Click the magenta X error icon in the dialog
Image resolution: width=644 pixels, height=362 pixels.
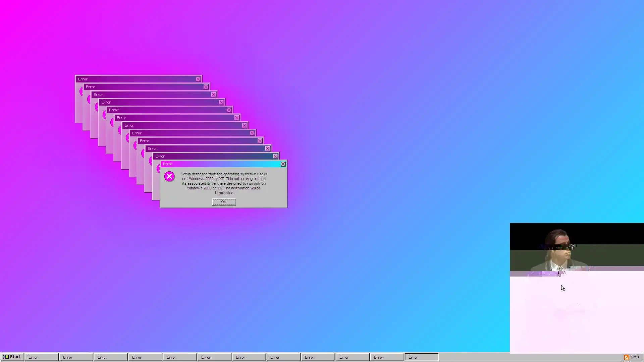[x=169, y=177]
